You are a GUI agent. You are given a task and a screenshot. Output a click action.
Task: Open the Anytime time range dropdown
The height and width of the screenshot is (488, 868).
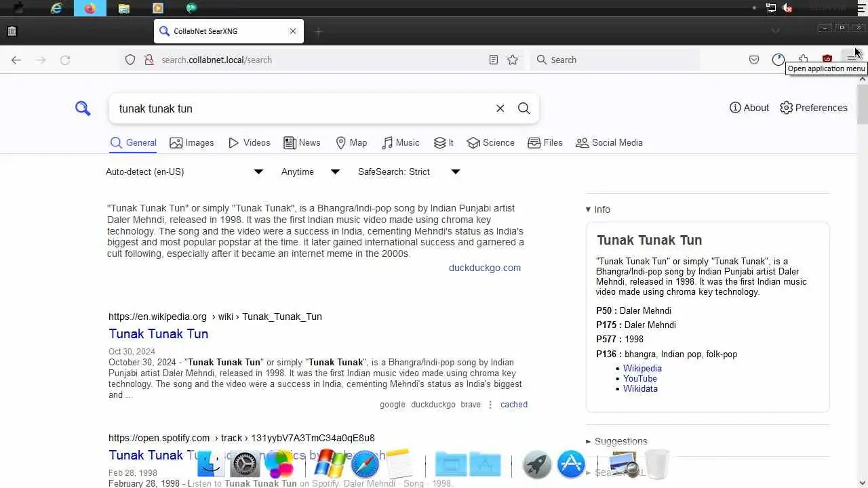pos(311,171)
